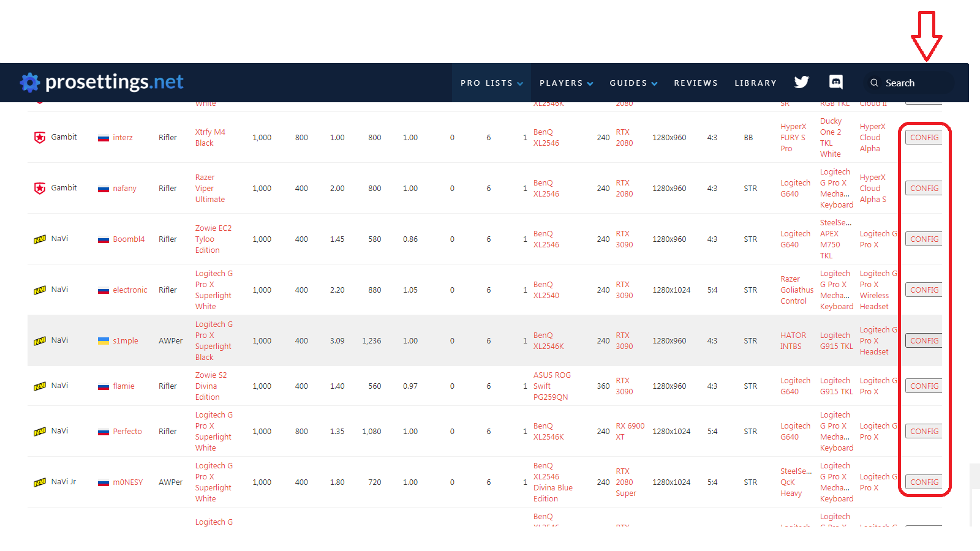This screenshot has height=551, width=980.
Task: Open the Reviews menu item
Action: pyautogui.click(x=696, y=83)
